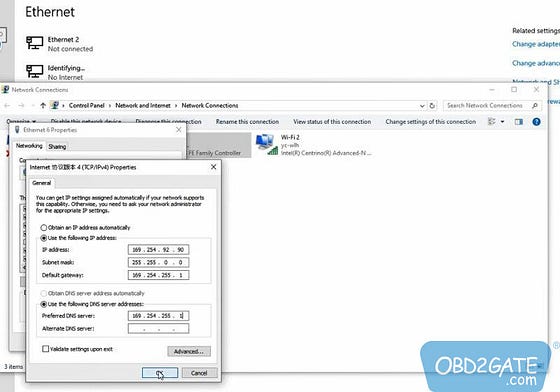
Task: Click the Control Panel icon in address bar
Action: [x=55, y=105]
